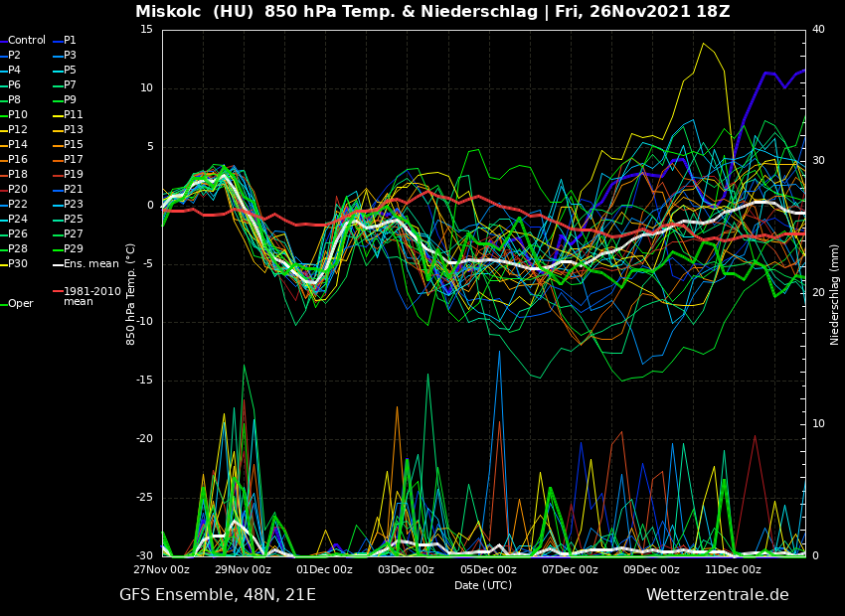This screenshot has width=845, height=616.
Task: Click the 05Dec 00z date tick
Action: 488,570
